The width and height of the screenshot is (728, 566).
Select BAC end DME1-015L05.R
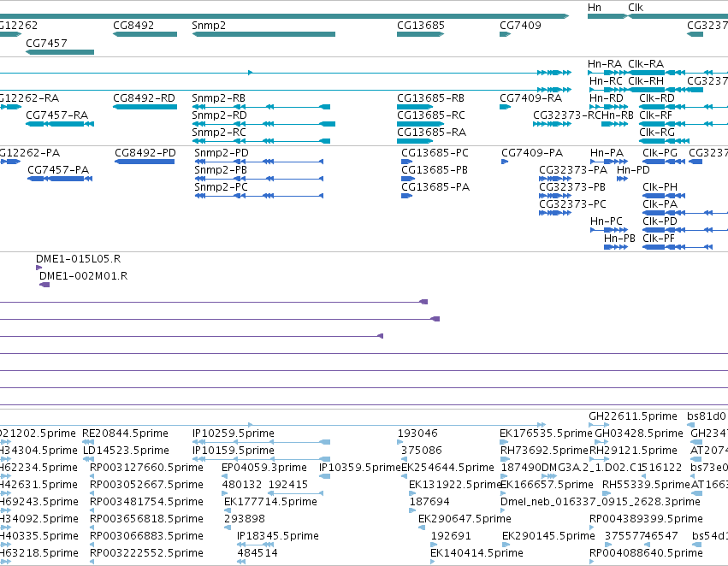point(79,259)
